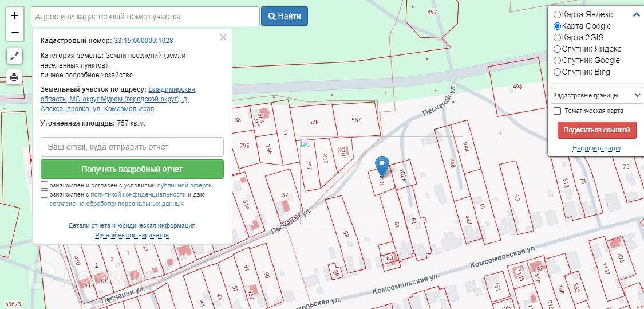Zoom in the map with plus button
The image size is (644, 309).
coord(15,15)
